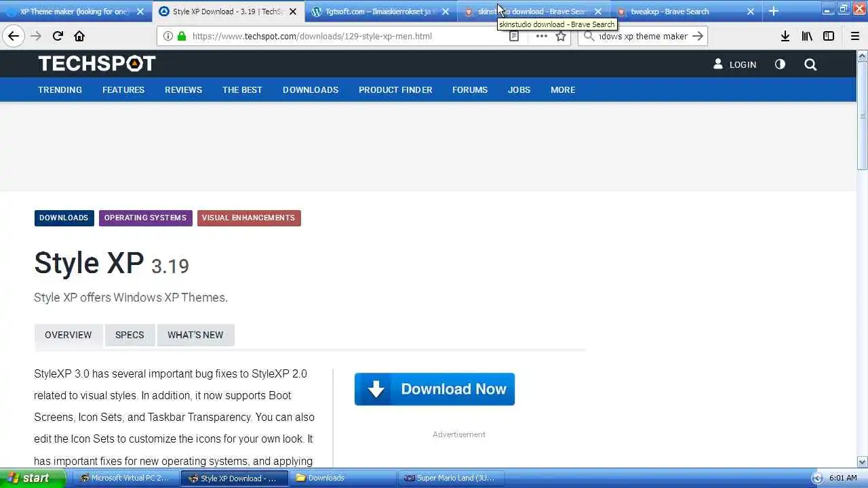The height and width of the screenshot is (488, 868).
Task: Expand the MORE nav menu
Action: tap(563, 89)
